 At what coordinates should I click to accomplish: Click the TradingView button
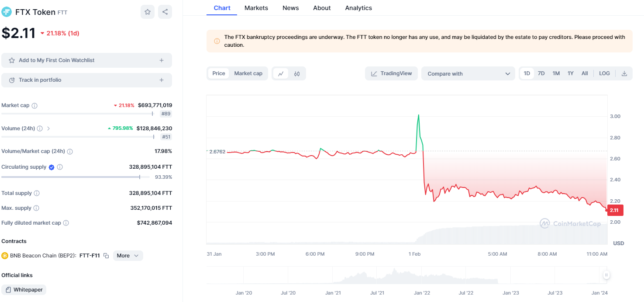(x=391, y=73)
